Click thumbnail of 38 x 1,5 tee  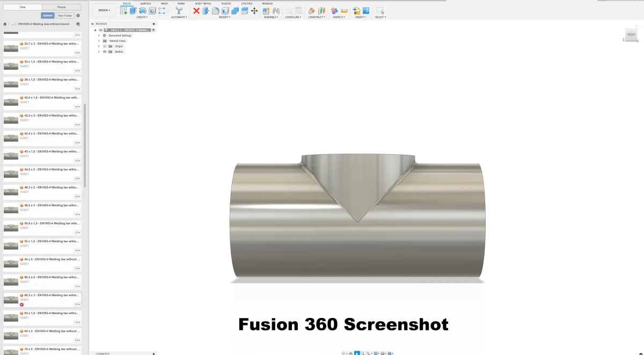tap(11, 84)
